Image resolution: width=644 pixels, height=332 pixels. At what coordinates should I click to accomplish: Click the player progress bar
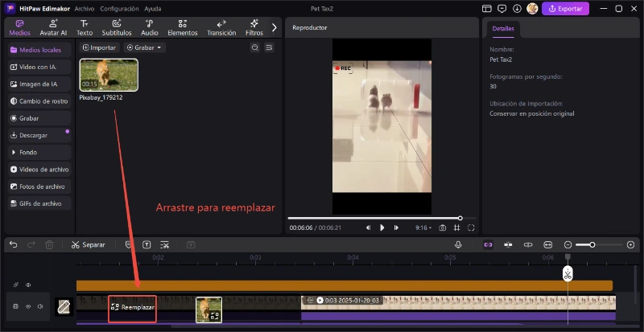[382, 219]
